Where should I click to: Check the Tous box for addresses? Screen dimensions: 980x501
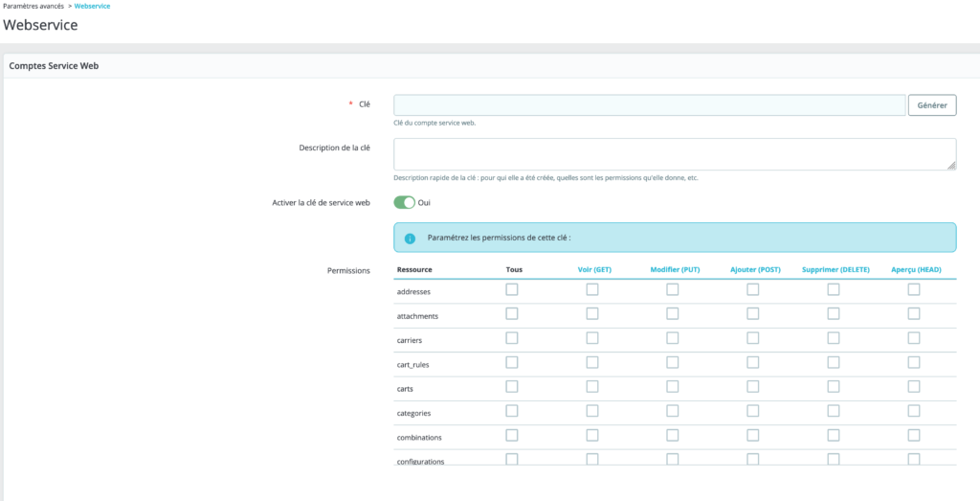512,289
